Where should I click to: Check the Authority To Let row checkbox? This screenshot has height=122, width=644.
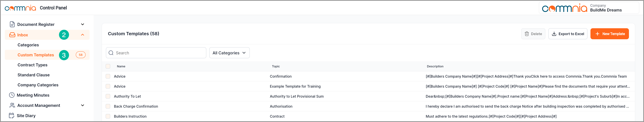tap(108, 96)
